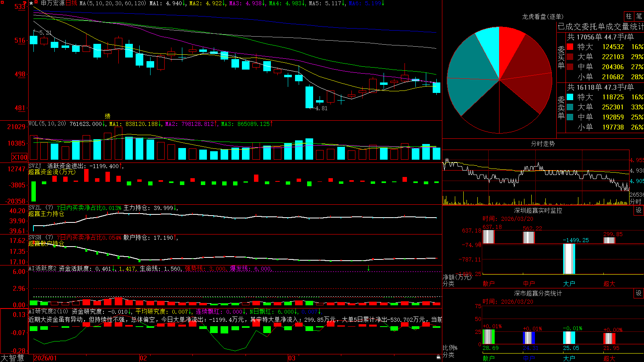The height and width of the screenshot is (362, 644).
Task: Click the 5.21 high price label
Action: pyautogui.click(x=45, y=33)
